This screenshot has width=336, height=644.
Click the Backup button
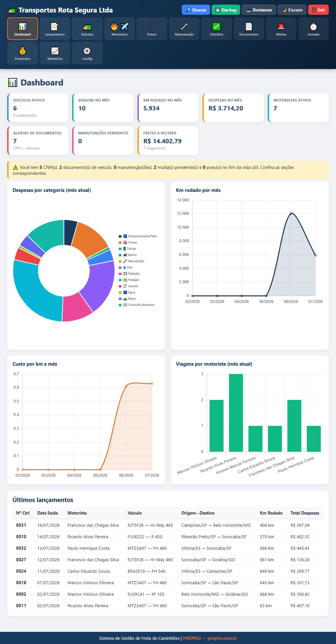(x=226, y=10)
